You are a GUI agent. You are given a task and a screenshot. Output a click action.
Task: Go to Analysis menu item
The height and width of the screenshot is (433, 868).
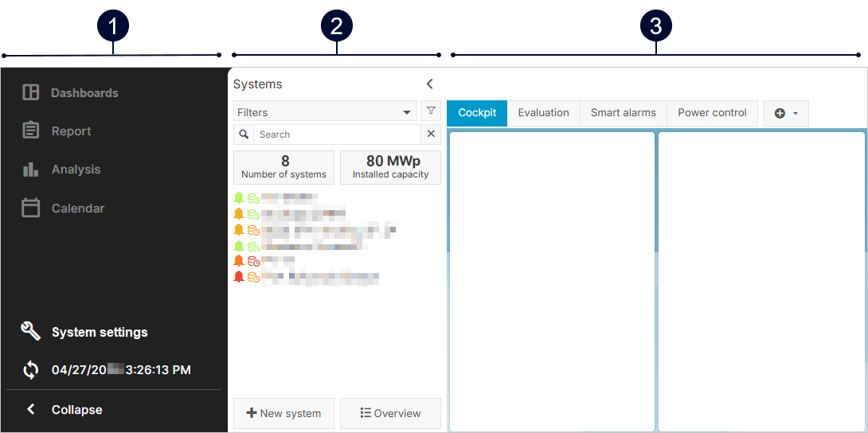tap(76, 170)
